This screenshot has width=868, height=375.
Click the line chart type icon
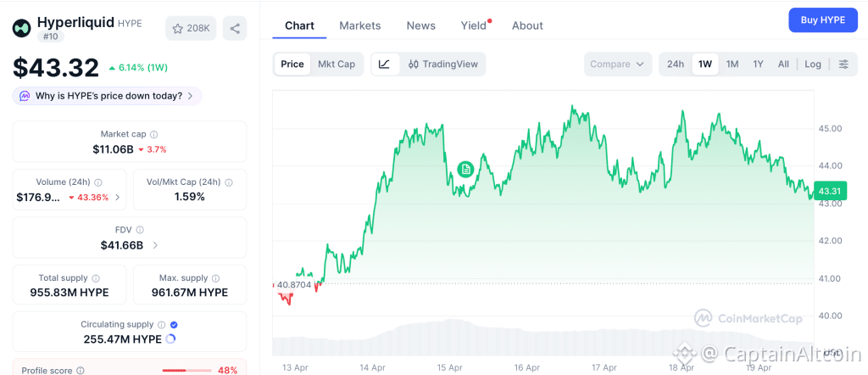(384, 64)
